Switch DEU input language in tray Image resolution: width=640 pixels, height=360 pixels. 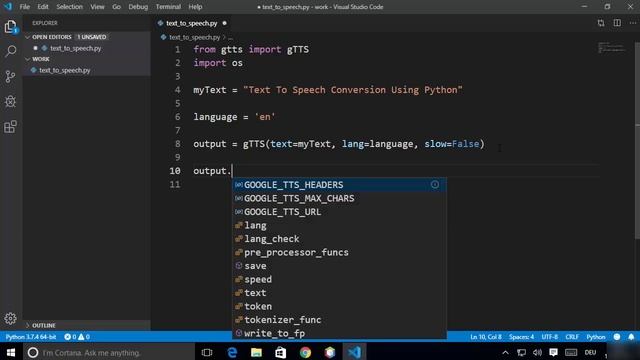pyautogui.click(x=590, y=352)
